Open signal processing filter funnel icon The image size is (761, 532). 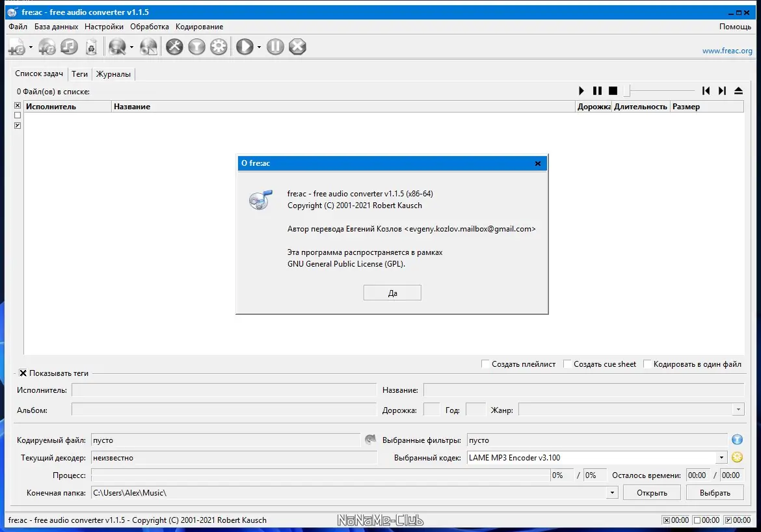(196, 47)
